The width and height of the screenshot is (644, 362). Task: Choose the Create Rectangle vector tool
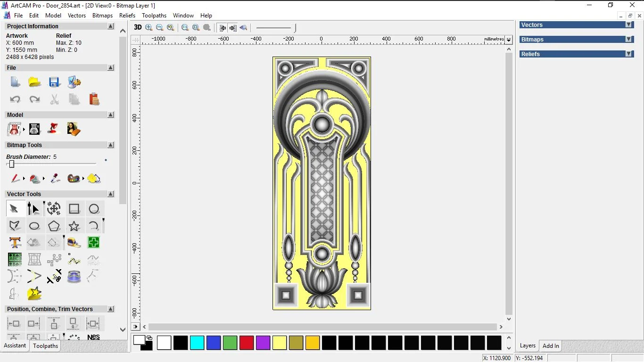coord(74,209)
